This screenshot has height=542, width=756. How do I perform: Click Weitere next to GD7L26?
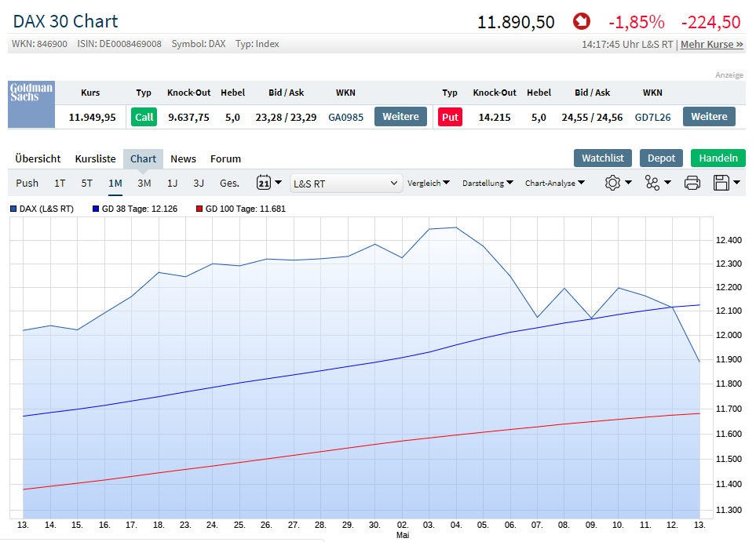click(x=709, y=117)
